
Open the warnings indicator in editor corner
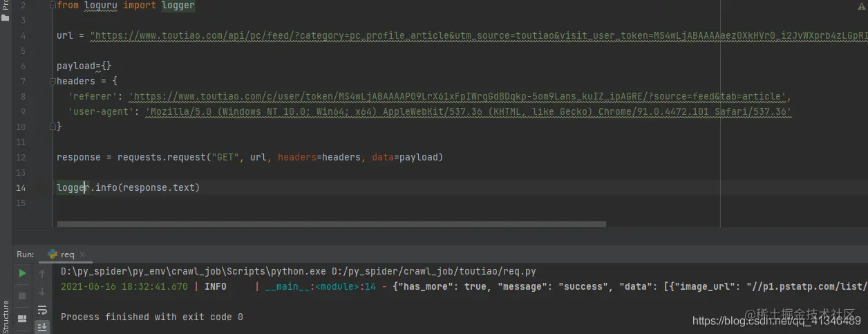(860, 6)
